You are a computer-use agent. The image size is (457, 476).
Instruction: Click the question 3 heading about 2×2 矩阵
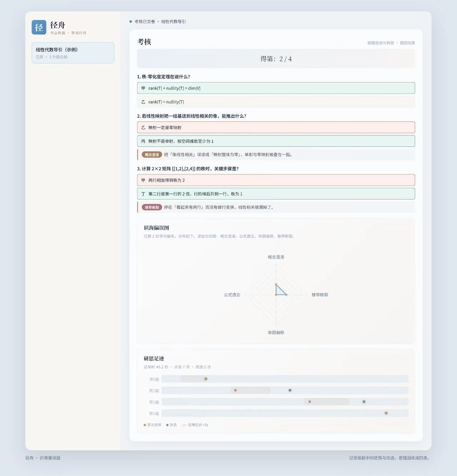[188, 169]
